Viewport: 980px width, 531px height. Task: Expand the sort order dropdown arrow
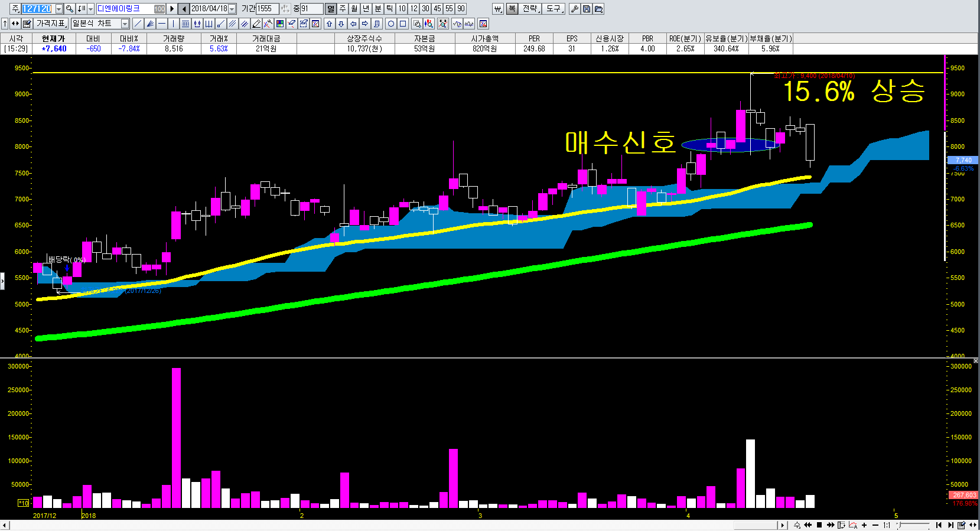coord(90,9)
